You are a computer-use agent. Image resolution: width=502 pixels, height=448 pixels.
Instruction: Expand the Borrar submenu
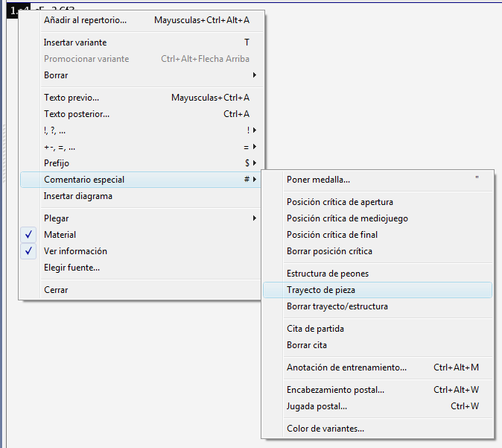click(x=142, y=75)
